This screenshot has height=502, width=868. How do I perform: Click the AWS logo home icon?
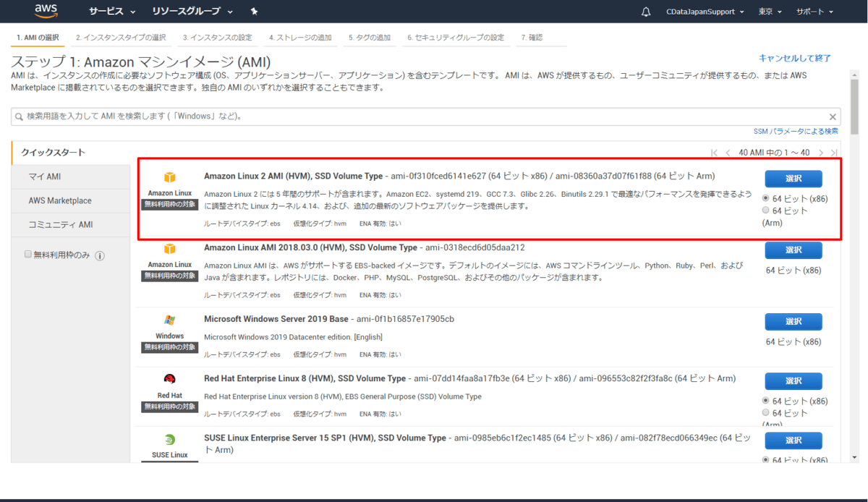46,12
